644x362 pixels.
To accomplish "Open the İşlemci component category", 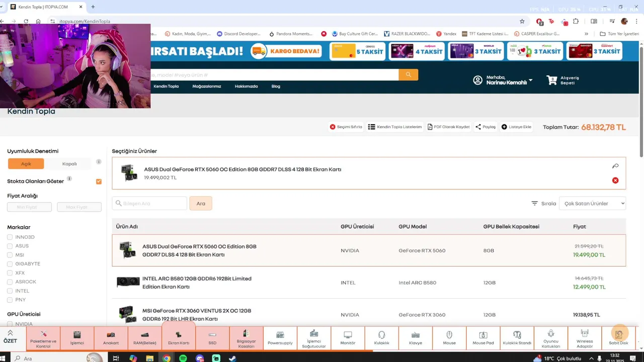I will pyautogui.click(x=77, y=339).
